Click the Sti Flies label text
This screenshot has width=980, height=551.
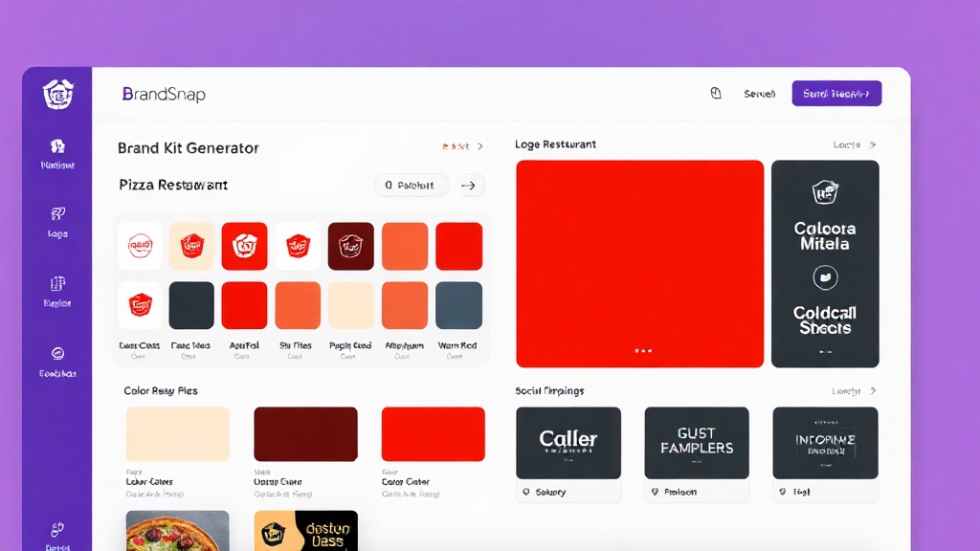tap(295, 345)
